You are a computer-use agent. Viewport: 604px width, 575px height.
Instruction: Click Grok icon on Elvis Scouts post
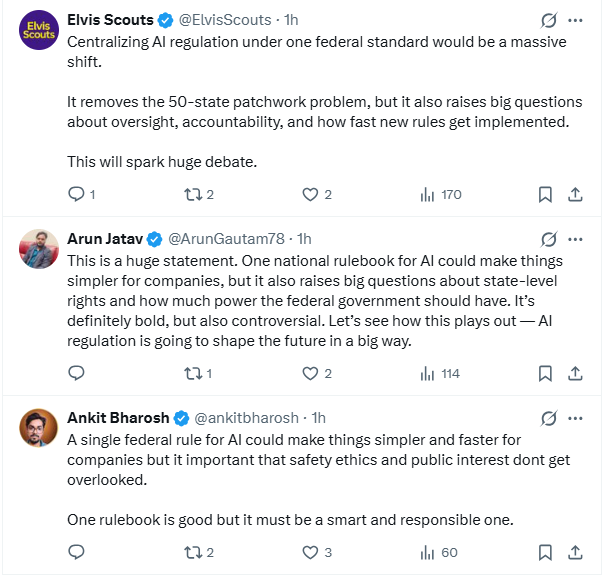547,20
